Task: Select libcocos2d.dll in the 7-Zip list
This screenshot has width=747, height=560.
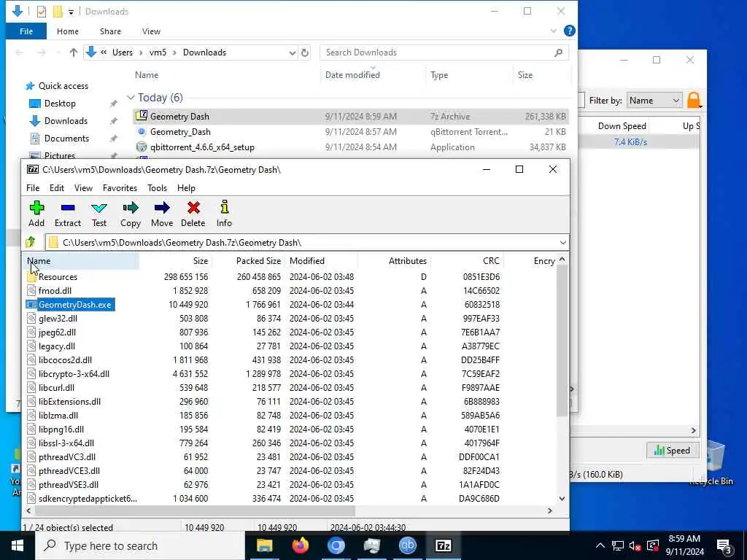Action: [65, 360]
